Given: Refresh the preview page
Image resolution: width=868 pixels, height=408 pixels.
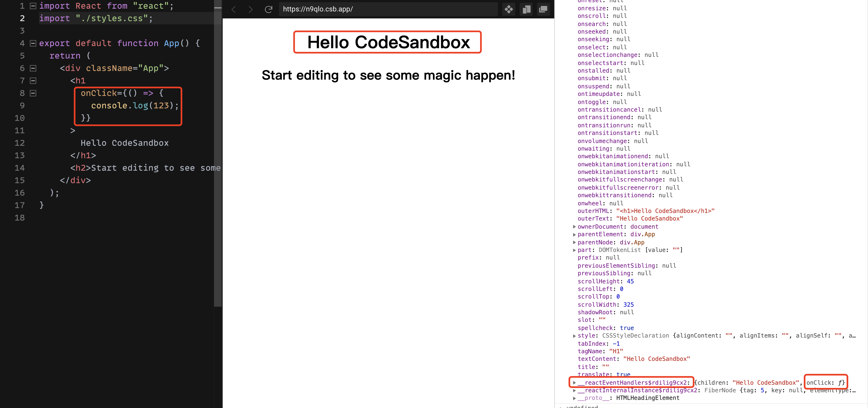Looking at the screenshot, I should (x=268, y=9).
